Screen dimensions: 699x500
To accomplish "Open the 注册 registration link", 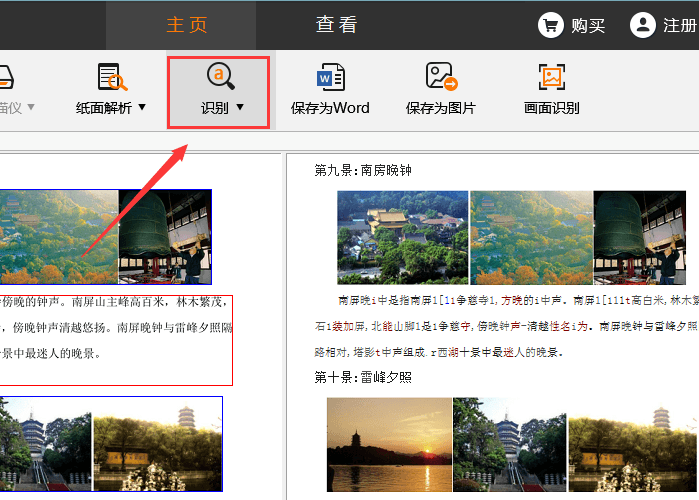I will point(680,26).
